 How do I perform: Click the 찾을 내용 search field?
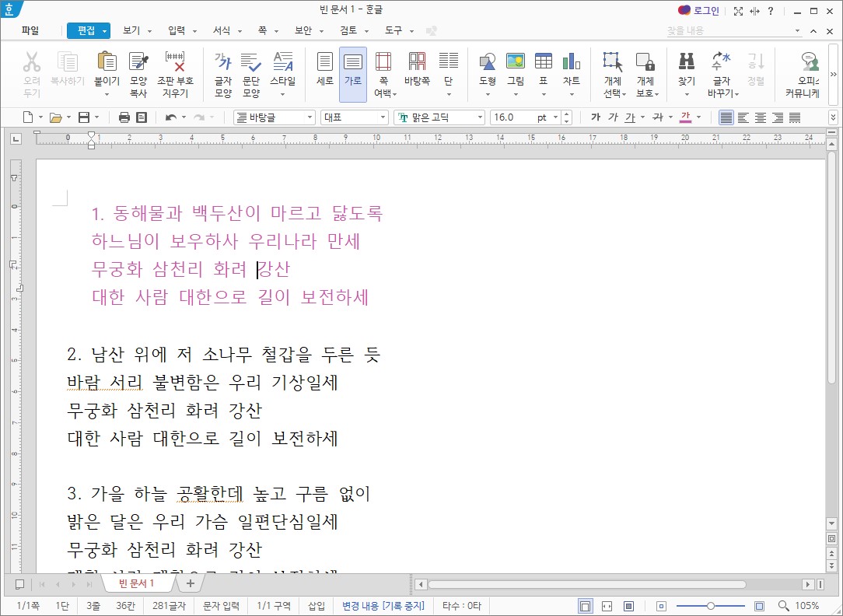[729, 30]
